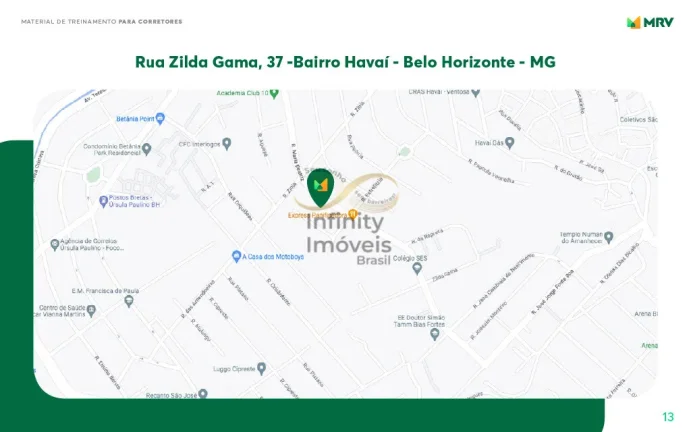Click the Colégio SES map pin

[x=417, y=268]
